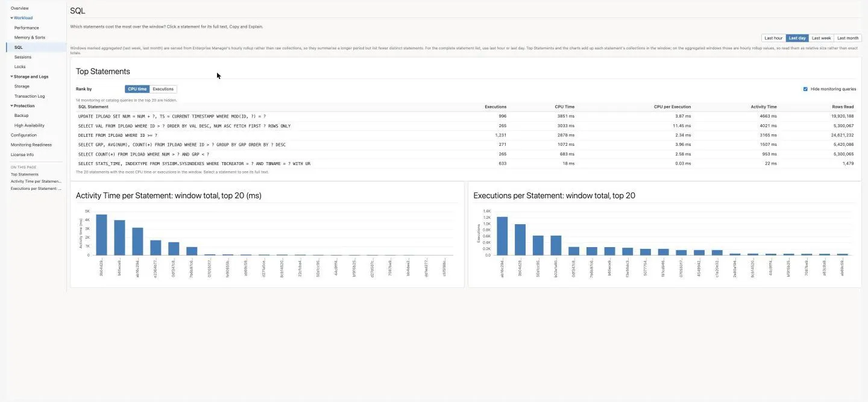Open License Info page
This screenshot has width=868, height=402.
(22, 154)
